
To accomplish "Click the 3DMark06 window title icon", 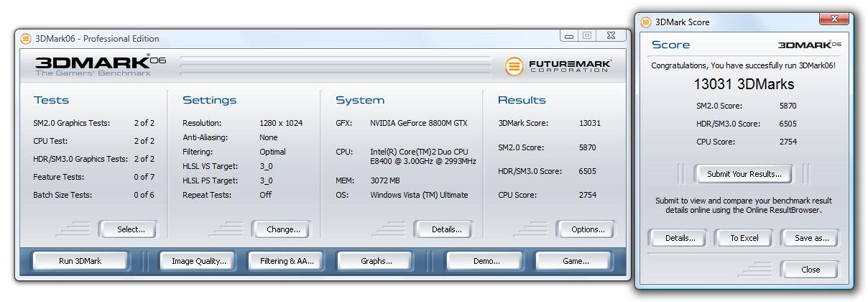I will point(26,39).
